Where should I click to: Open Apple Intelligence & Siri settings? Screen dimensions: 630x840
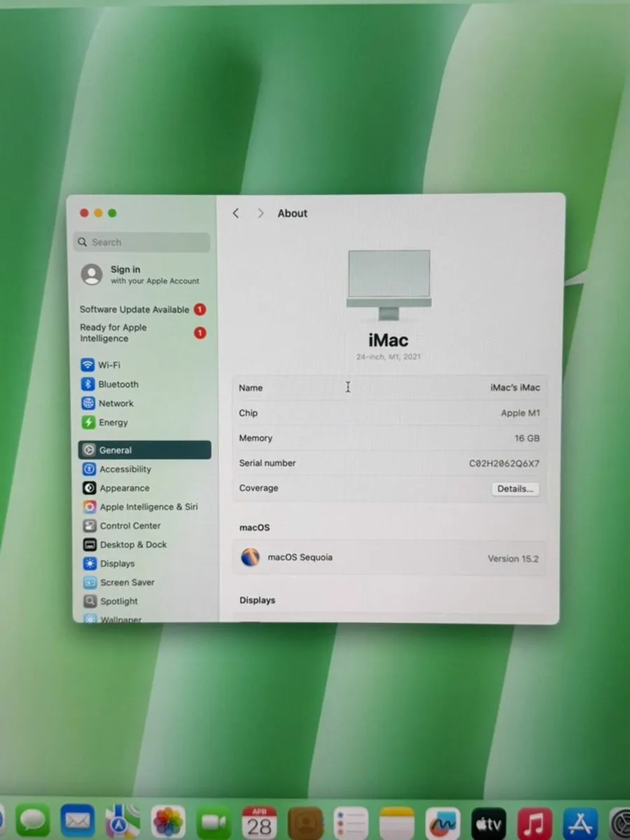pos(148,507)
